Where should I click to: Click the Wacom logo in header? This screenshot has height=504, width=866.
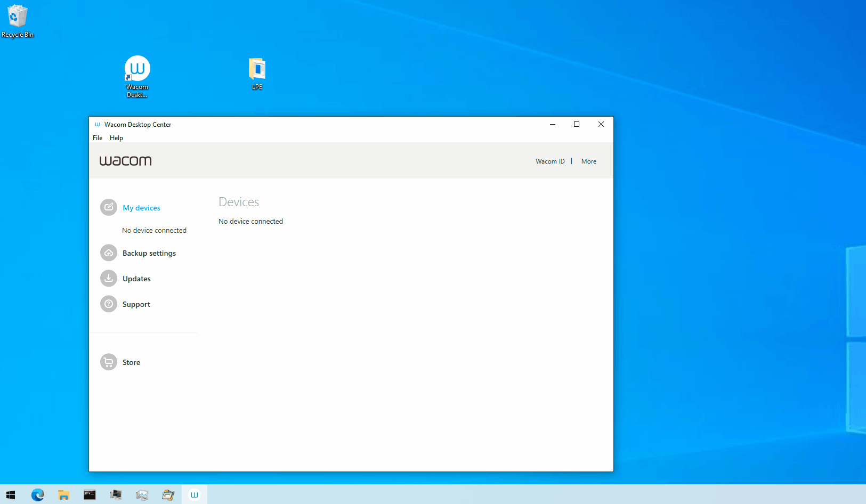click(x=125, y=161)
